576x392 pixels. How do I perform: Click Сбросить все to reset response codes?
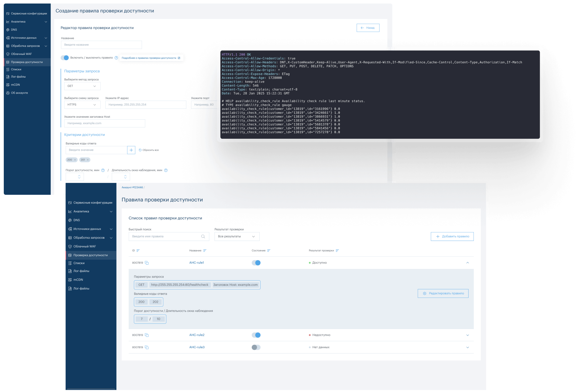[x=149, y=150]
